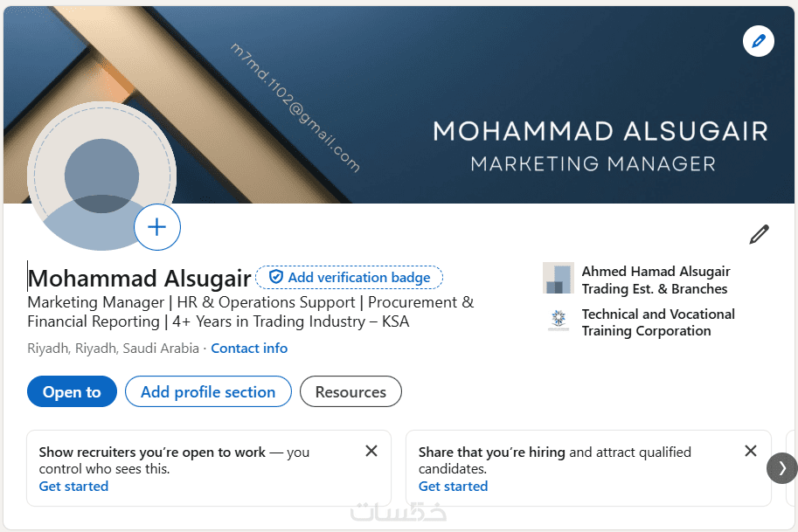Viewport: 798px width, 532px height.
Task: Get started sharing that you're hiring
Action: pos(453,486)
